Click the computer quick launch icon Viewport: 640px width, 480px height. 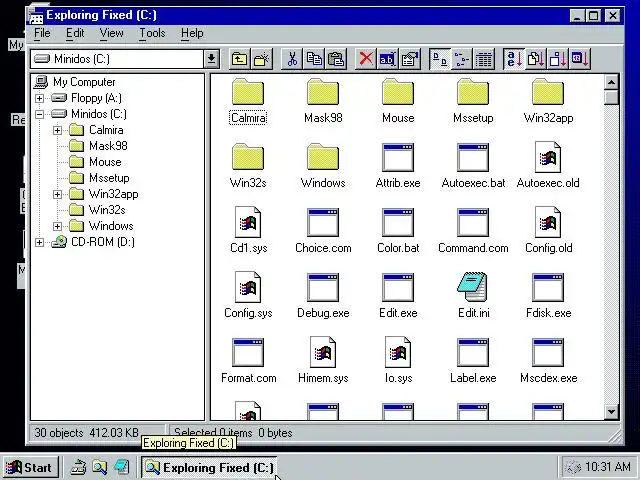point(78,467)
